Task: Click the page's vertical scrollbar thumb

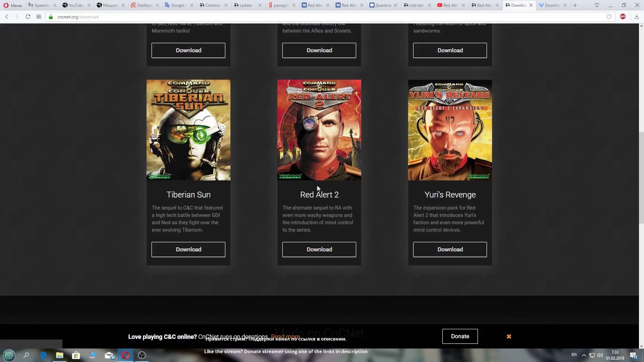Action: [641, 177]
